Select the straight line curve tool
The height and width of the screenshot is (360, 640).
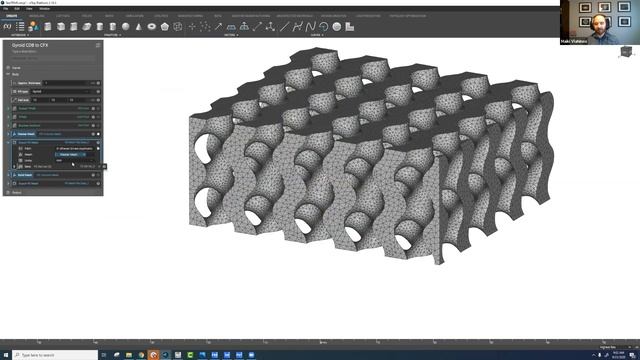point(284,27)
